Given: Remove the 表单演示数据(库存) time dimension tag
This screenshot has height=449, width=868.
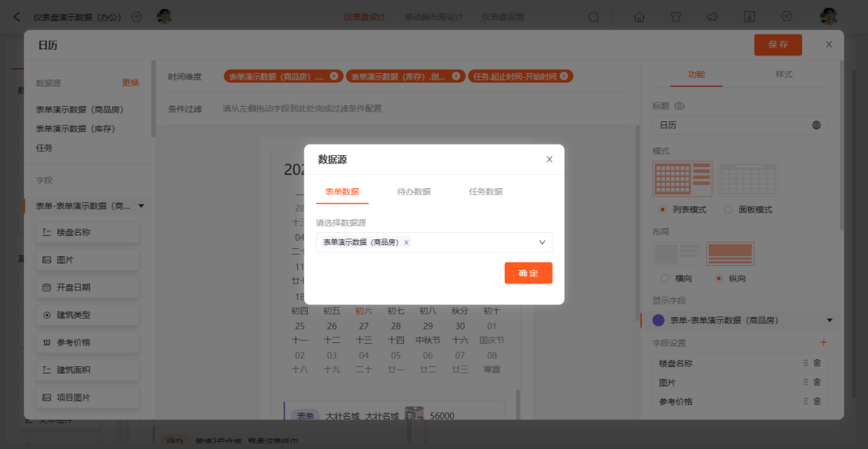Looking at the screenshot, I should coord(456,76).
